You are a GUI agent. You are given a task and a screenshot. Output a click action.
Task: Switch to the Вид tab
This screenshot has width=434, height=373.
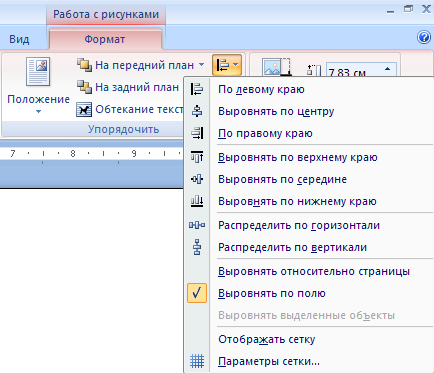point(19,39)
